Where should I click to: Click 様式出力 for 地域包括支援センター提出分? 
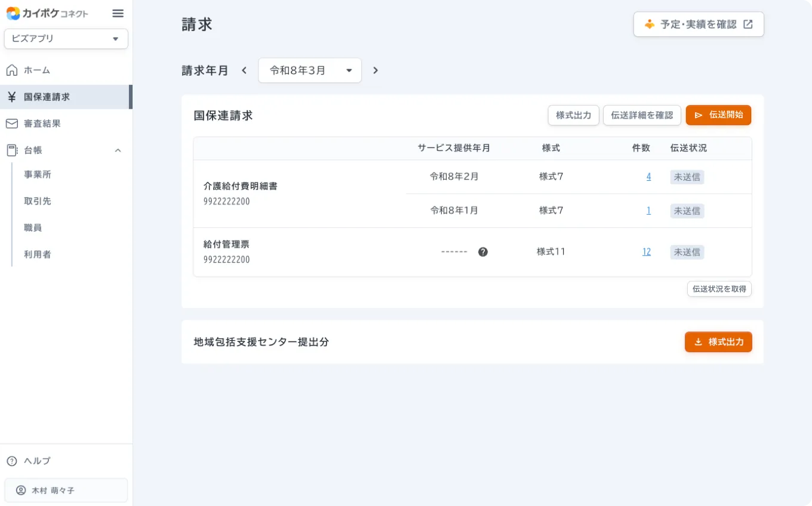[718, 342]
